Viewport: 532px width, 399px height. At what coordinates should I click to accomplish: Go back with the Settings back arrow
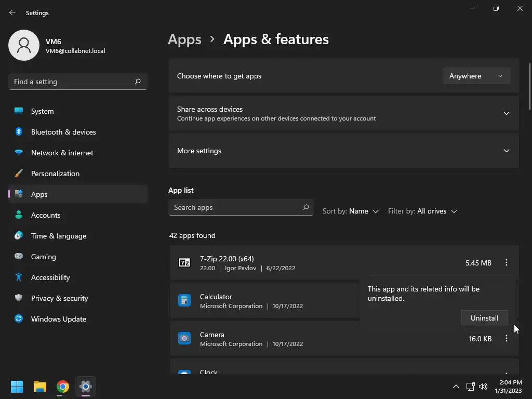(12, 12)
